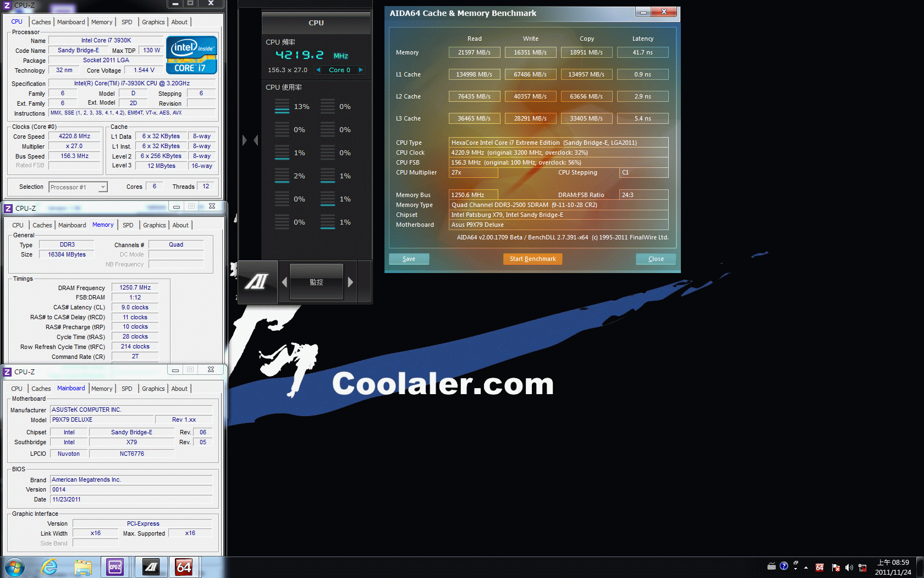This screenshot has width=924, height=578.
Task: Switch to AIDA64 via the red 64 taskbar icon
Action: (x=184, y=567)
